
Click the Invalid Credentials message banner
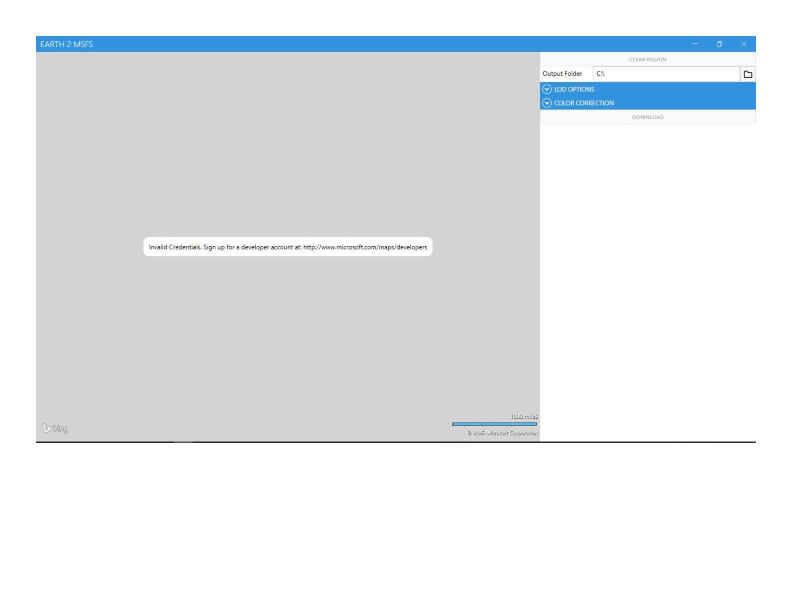288,248
